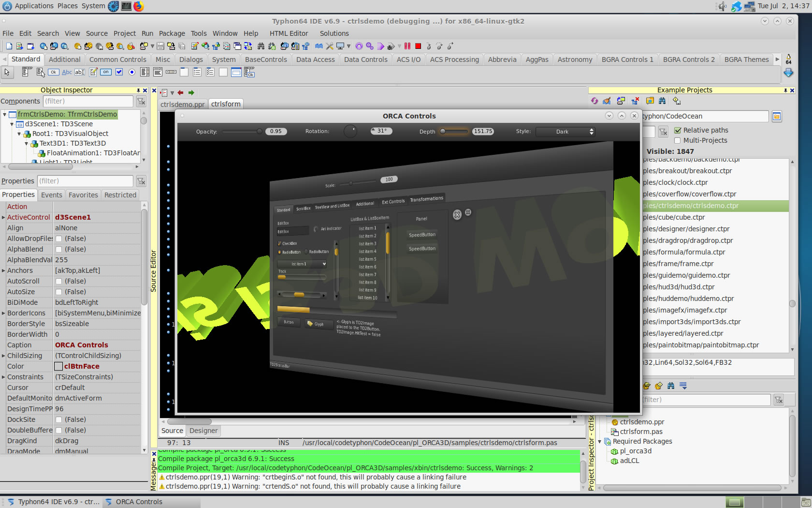812x508 pixels.
Task: Open the Project menu
Action: tap(125, 33)
